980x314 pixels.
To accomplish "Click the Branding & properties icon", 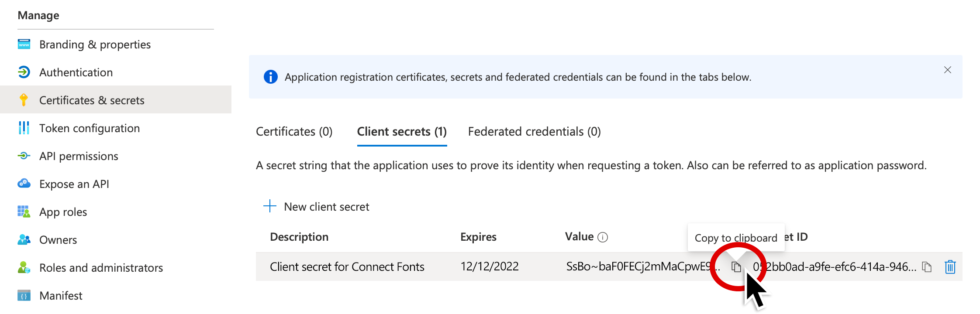I will pyautogui.click(x=24, y=44).
